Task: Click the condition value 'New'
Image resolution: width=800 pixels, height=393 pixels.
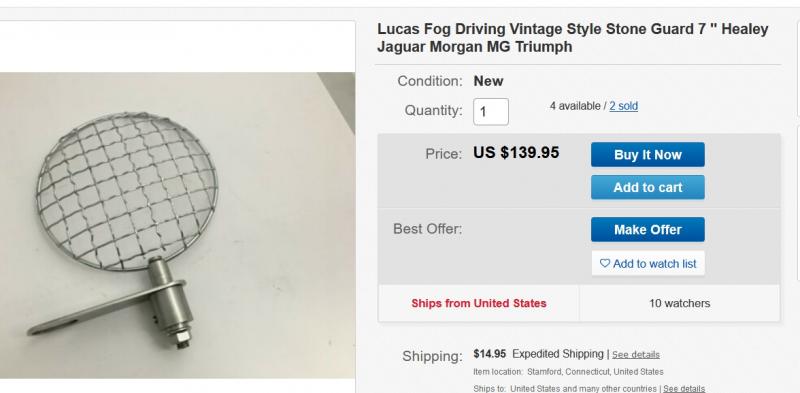Action: pyautogui.click(x=488, y=81)
